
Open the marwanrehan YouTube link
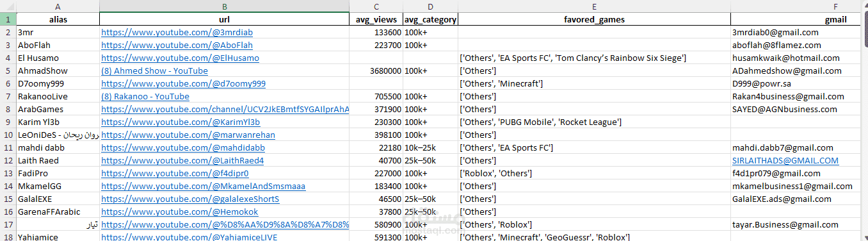pos(188,135)
